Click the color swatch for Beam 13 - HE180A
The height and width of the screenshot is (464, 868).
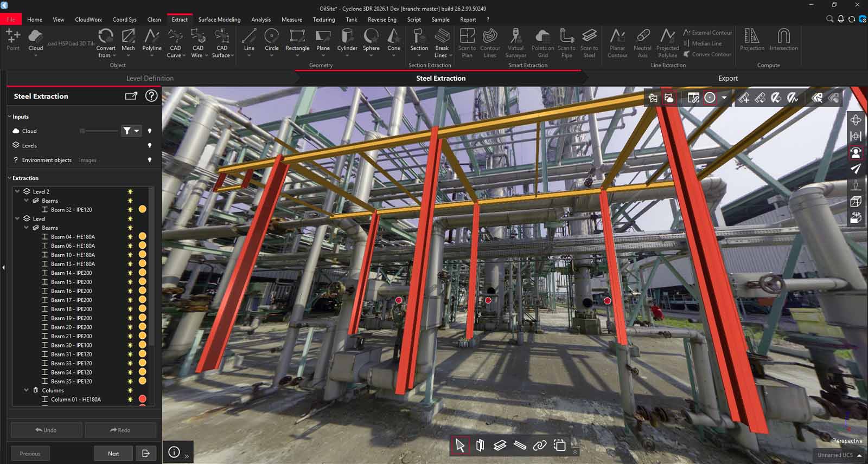142,264
